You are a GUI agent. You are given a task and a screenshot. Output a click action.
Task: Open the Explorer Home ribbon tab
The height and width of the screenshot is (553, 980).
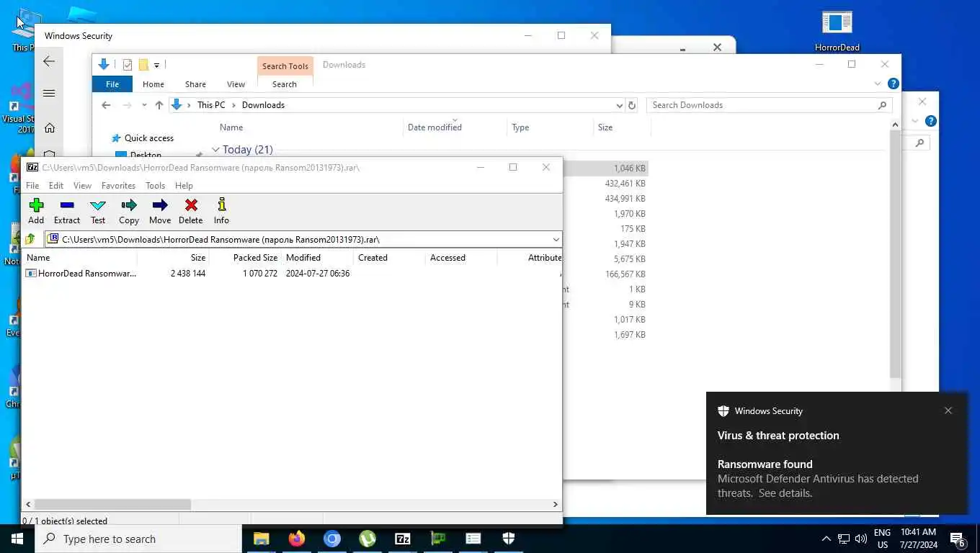tap(153, 84)
